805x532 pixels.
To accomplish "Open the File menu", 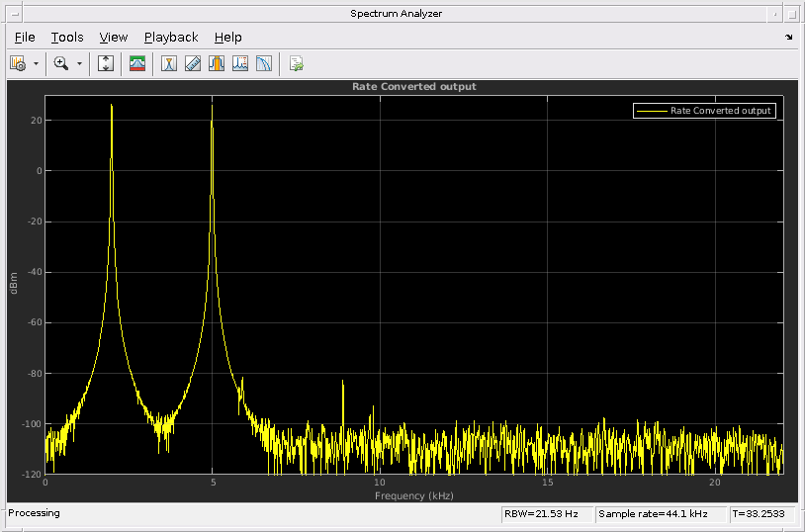I will pyautogui.click(x=25, y=38).
